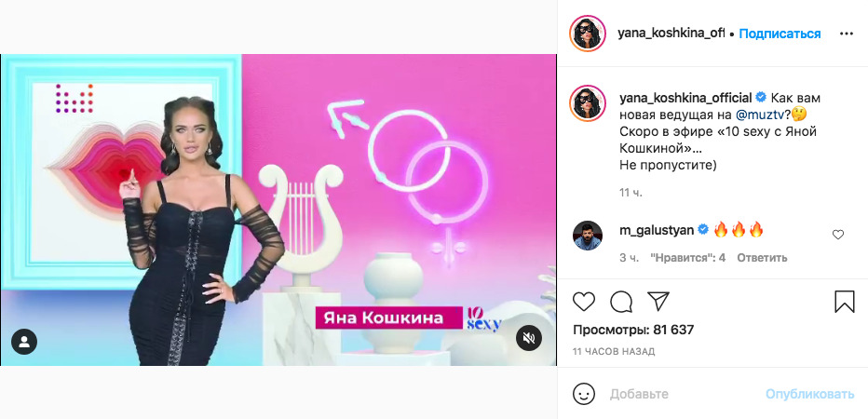Click the video to play or pause

point(278,209)
